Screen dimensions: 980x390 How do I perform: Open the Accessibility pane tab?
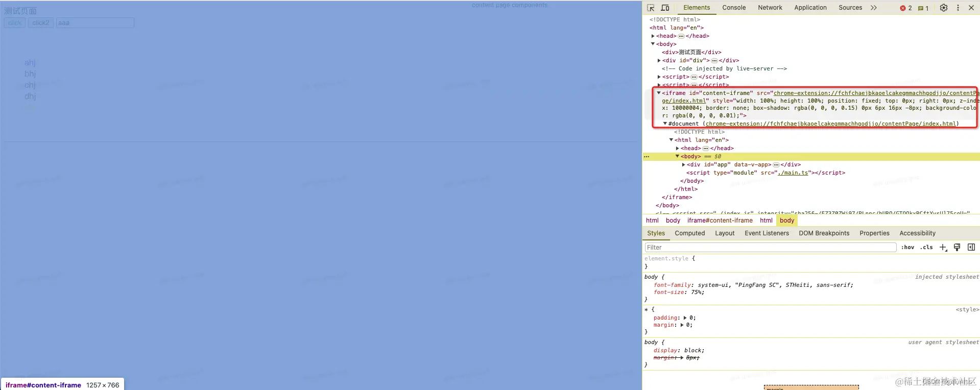917,233
